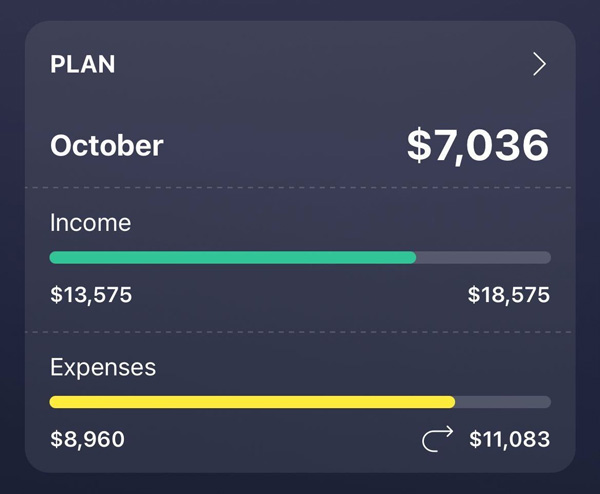Click the October month label
Image resolution: width=600 pixels, height=494 pixels.
point(107,146)
